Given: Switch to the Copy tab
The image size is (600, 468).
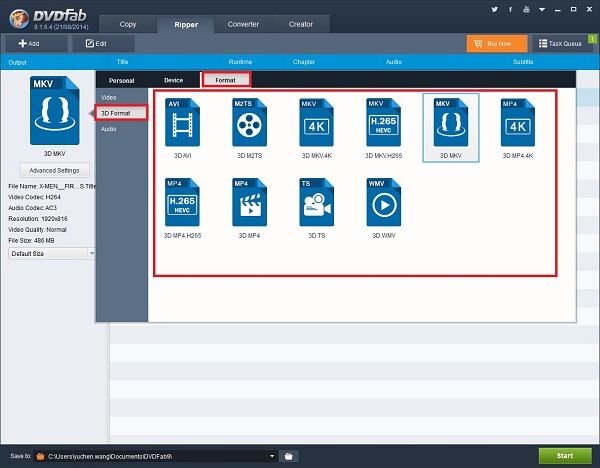Looking at the screenshot, I should [128, 24].
